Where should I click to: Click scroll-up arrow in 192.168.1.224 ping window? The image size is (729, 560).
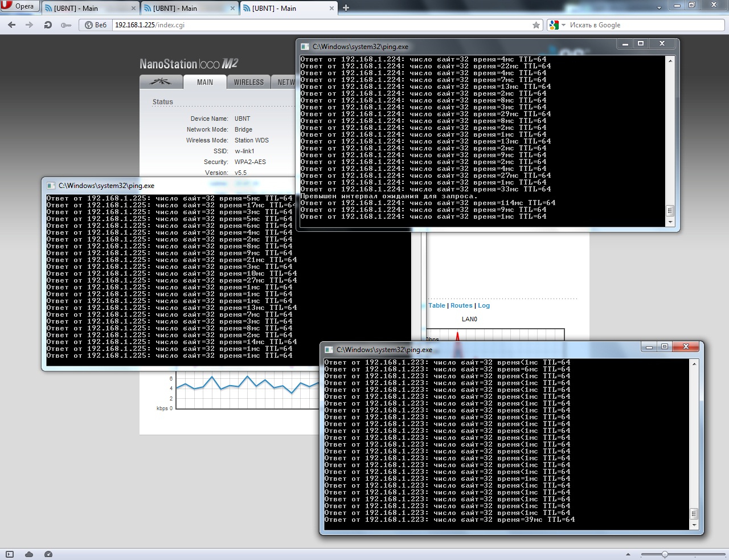coord(670,60)
